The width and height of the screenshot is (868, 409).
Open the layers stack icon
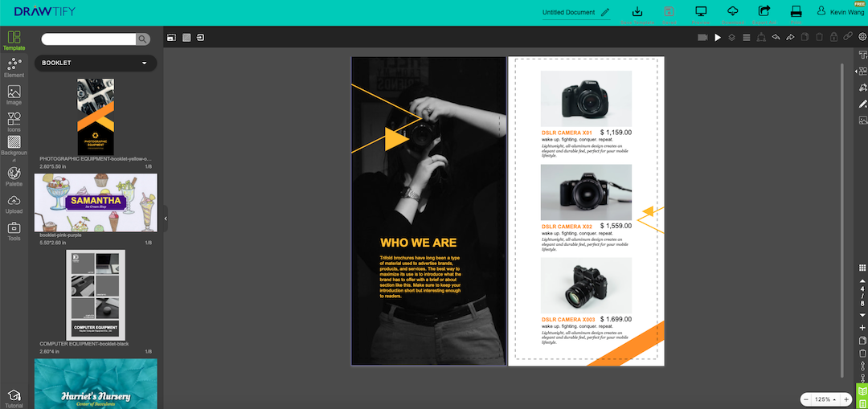point(732,38)
